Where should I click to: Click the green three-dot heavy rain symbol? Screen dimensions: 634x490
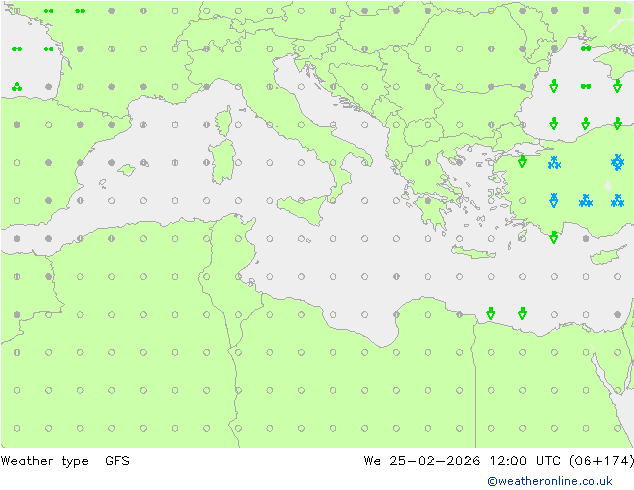click(x=17, y=87)
